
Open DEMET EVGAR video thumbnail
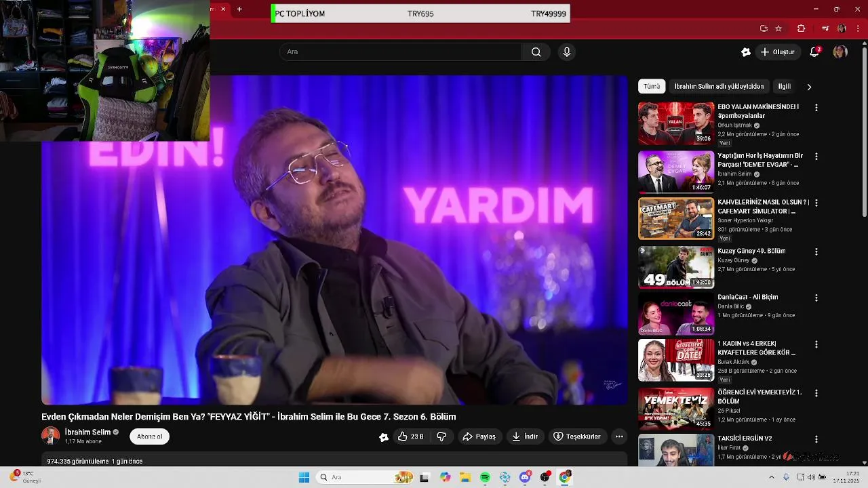click(676, 171)
